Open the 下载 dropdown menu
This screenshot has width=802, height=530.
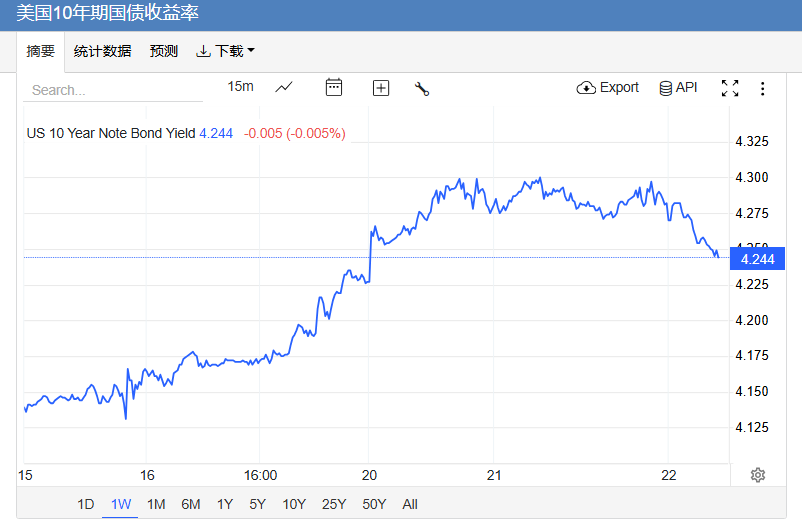coord(226,51)
